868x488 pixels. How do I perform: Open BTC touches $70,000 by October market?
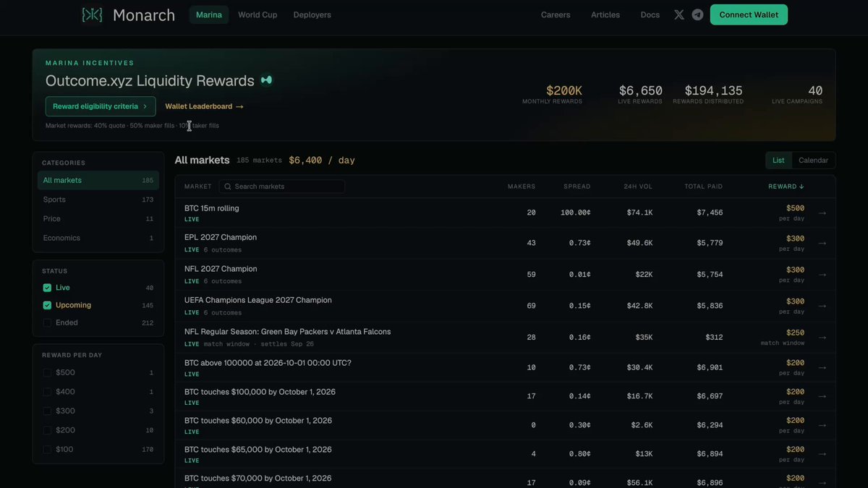pyautogui.click(x=258, y=479)
